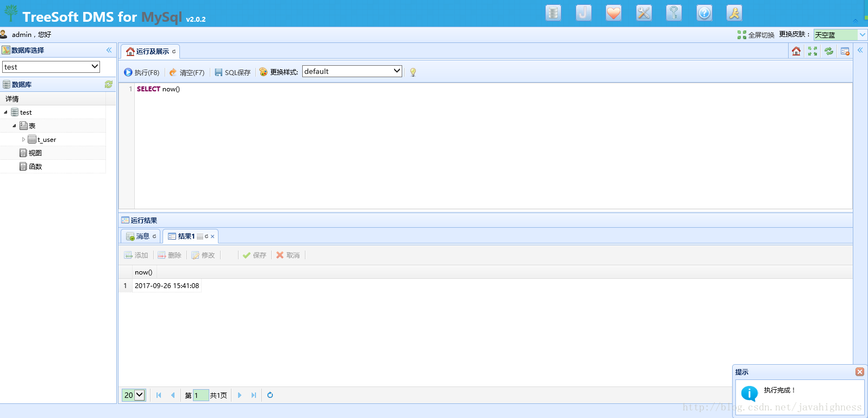Click the 执行(F8) execute button
Image resolution: width=868 pixels, height=418 pixels.
click(x=142, y=72)
